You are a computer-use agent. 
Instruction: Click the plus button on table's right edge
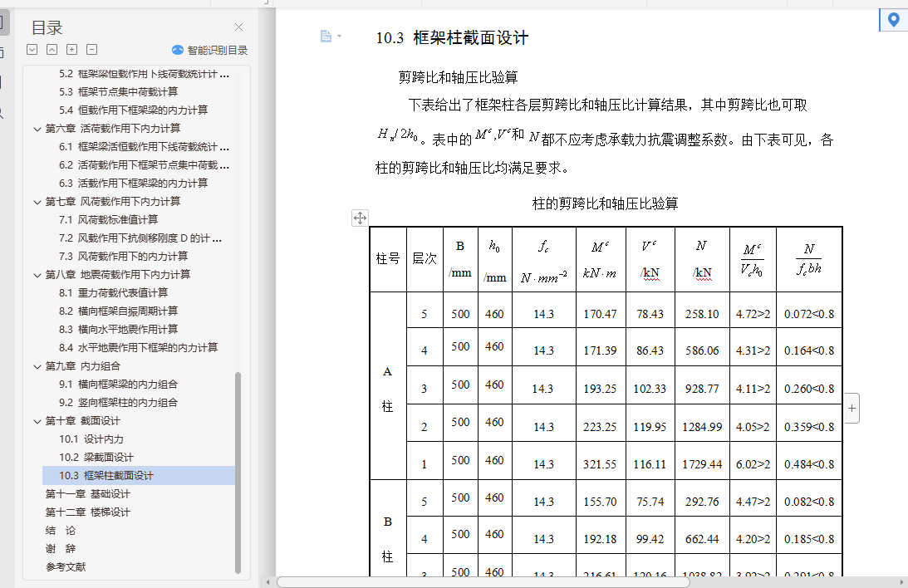point(852,408)
